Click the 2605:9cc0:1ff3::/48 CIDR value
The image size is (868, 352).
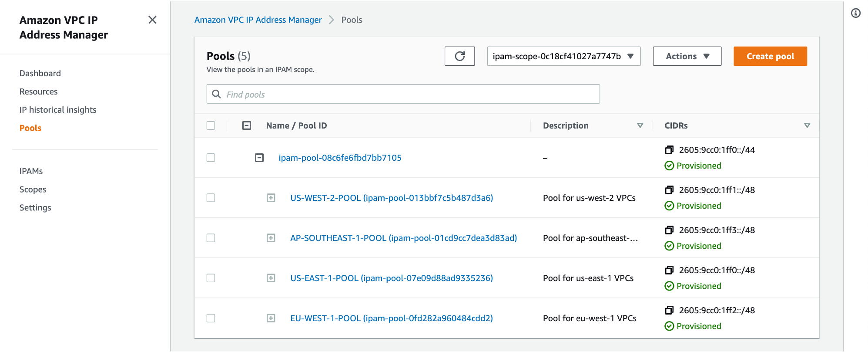pos(717,230)
